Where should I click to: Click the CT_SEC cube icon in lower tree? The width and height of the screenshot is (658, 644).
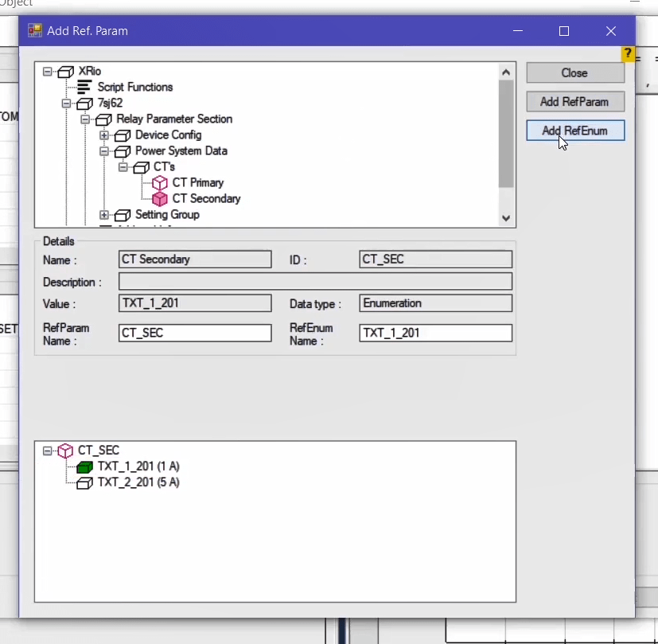(65, 451)
